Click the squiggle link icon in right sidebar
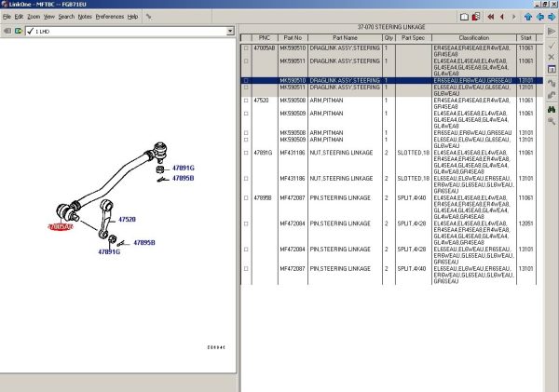Viewport: 559px width, 392px height. [x=552, y=84]
